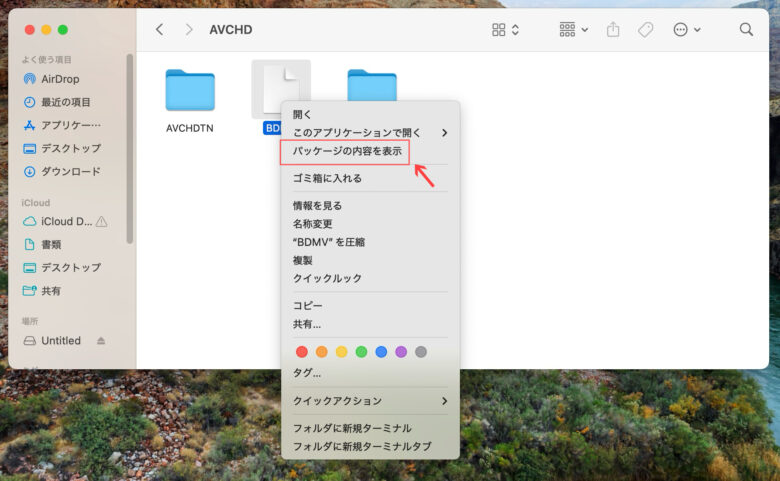Click the sidebar vertical scrollbar
Screen dimensions: 780x481
(129, 150)
